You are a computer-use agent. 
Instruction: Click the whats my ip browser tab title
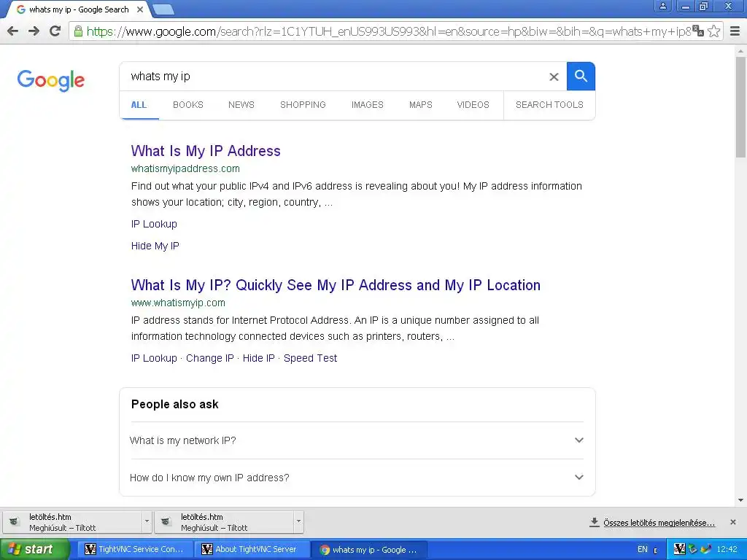pyautogui.click(x=79, y=9)
